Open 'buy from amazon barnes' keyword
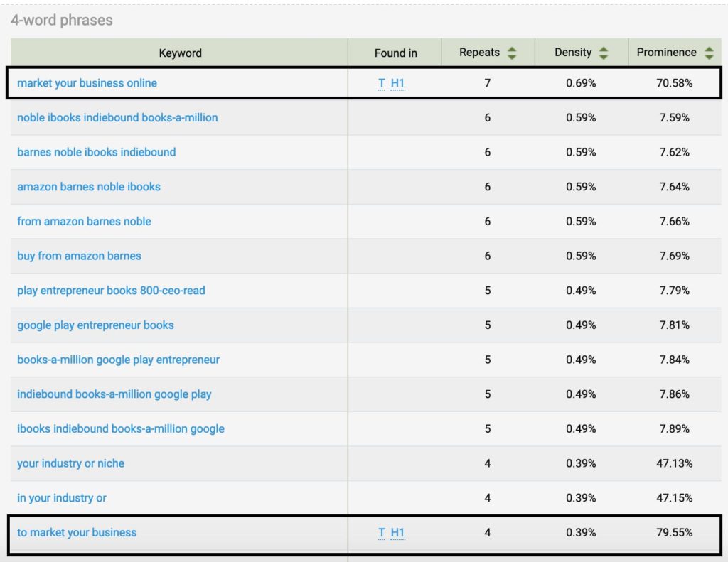Image resolution: width=728 pixels, height=562 pixels. coord(79,256)
